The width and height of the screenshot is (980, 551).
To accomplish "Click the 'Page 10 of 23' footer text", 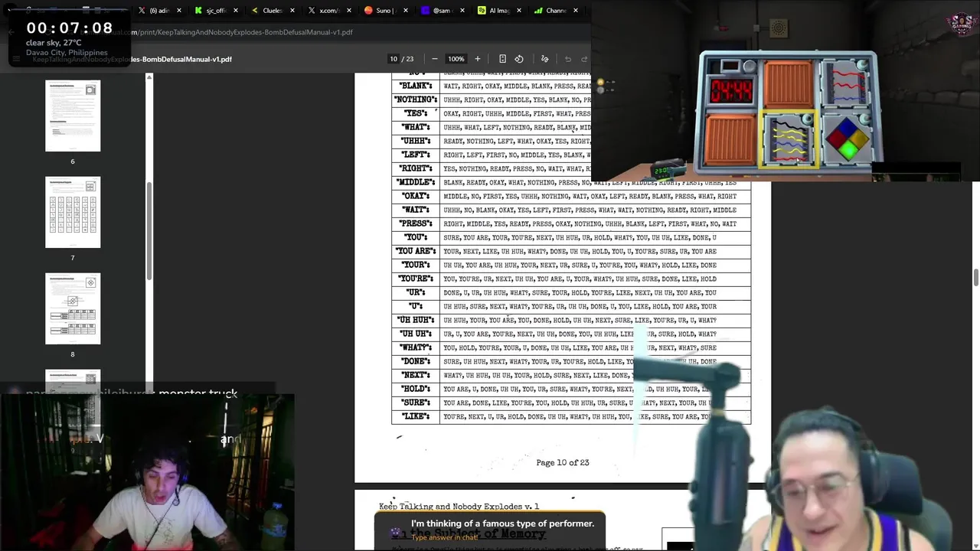I will pyautogui.click(x=563, y=462).
